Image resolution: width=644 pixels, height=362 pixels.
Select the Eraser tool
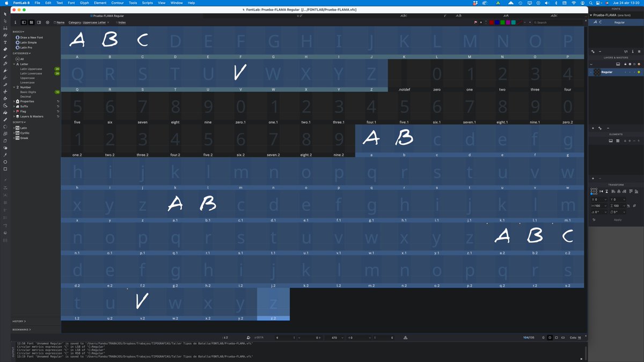tap(5, 49)
